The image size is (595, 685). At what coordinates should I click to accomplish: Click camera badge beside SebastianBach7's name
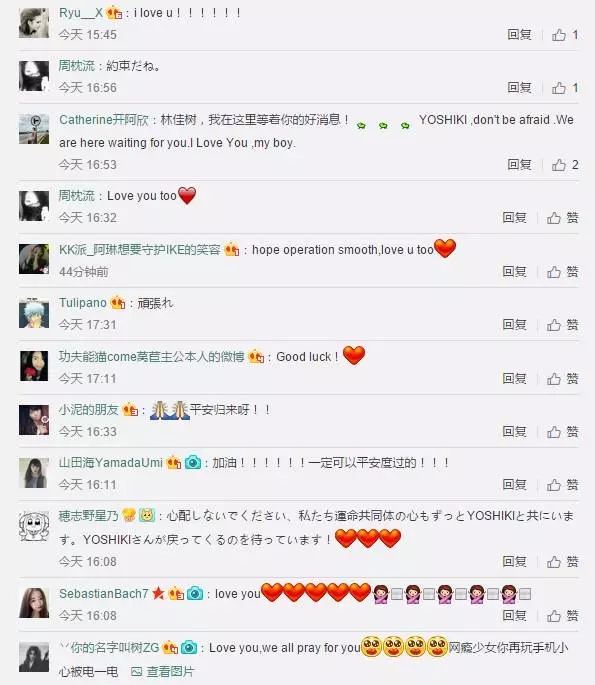point(195,594)
